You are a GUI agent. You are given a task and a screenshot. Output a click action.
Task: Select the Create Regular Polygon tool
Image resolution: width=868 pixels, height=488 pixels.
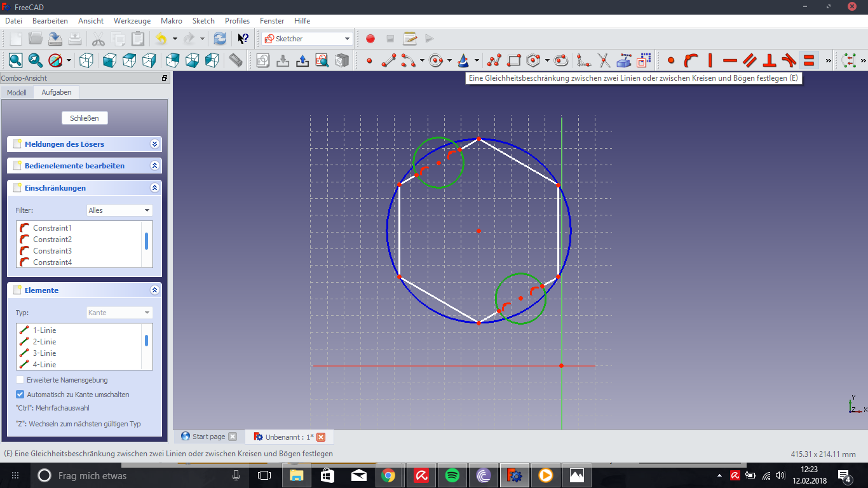click(534, 60)
